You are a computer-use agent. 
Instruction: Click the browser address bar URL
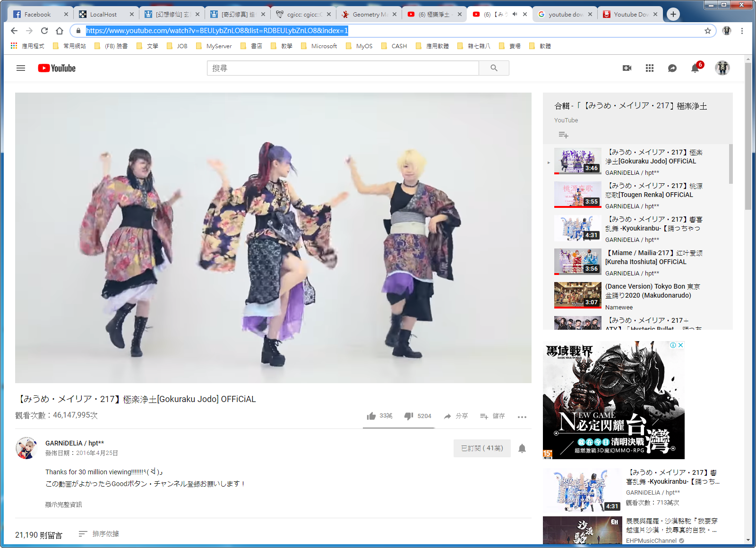point(217,31)
